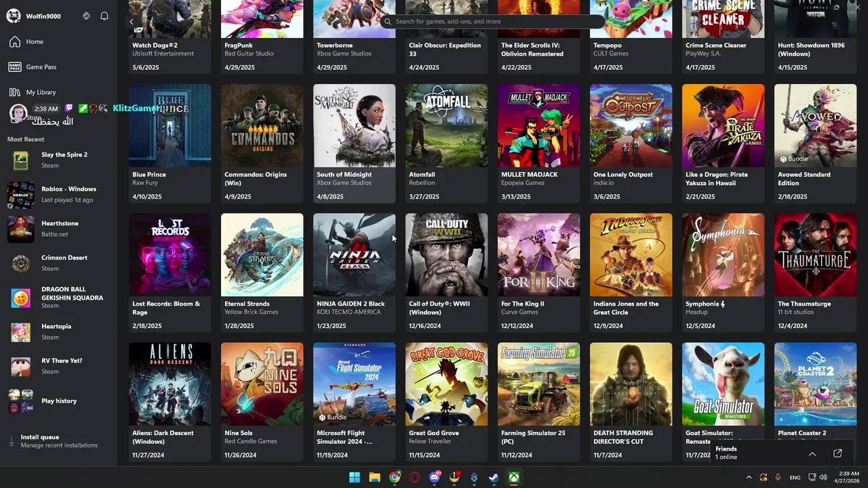Viewport: 868px width, 488px height.
Task: Open Dragon Ball Gekishin Squadra icon
Action: 21,298
